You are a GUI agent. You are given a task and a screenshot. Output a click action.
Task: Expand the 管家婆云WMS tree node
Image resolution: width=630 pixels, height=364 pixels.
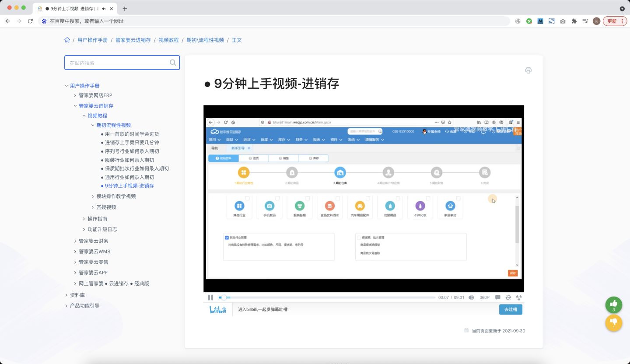(x=75, y=252)
